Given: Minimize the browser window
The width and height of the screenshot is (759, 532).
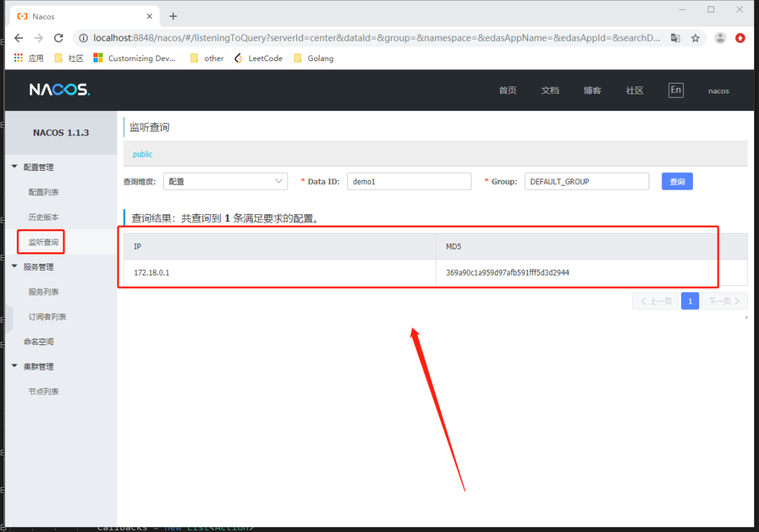Looking at the screenshot, I should pos(682,10).
